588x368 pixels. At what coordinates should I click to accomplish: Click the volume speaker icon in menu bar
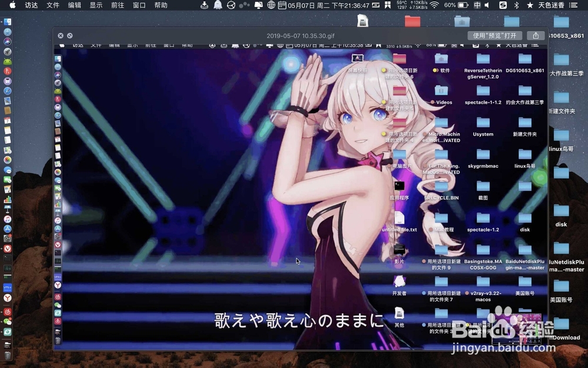coord(487,5)
